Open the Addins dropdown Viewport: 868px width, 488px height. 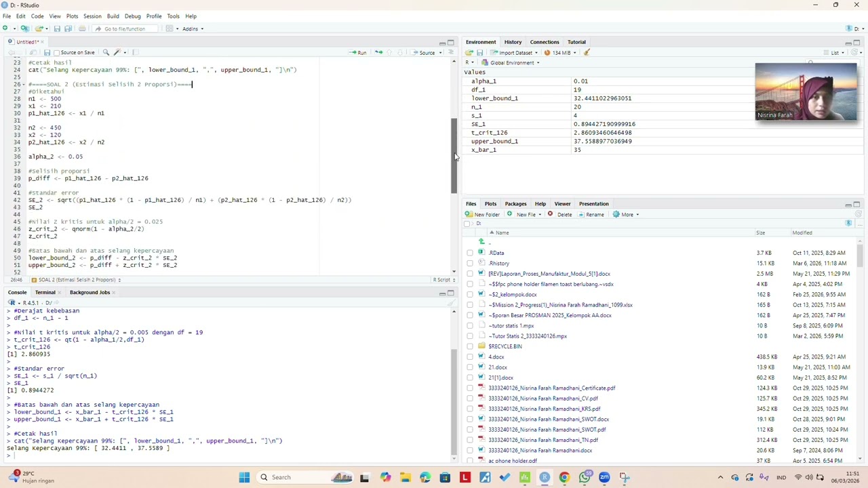(x=193, y=28)
